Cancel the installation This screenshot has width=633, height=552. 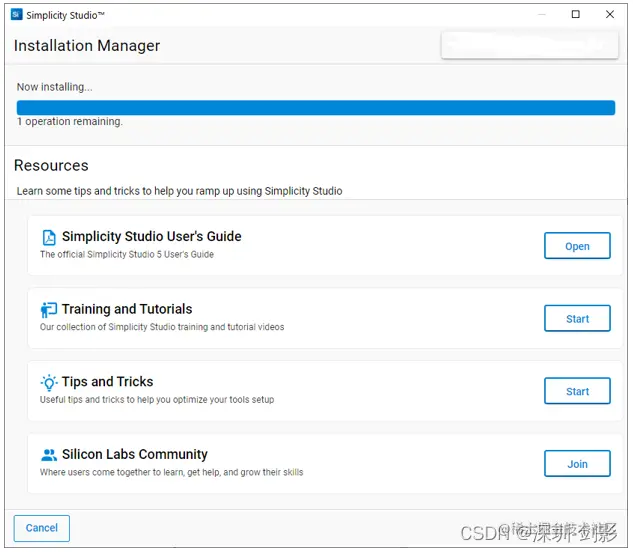(x=42, y=528)
